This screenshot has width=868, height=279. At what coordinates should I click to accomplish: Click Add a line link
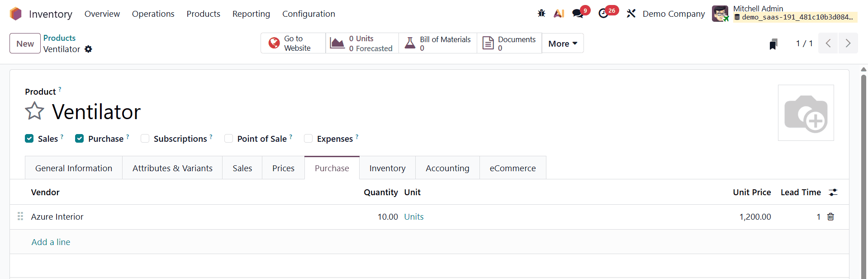[x=51, y=242]
